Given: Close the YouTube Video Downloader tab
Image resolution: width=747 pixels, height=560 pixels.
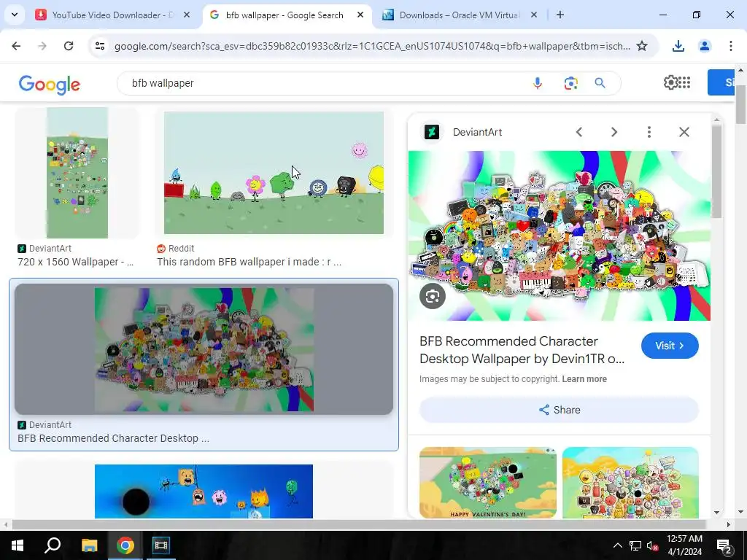Looking at the screenshot, I should [187, 15].
